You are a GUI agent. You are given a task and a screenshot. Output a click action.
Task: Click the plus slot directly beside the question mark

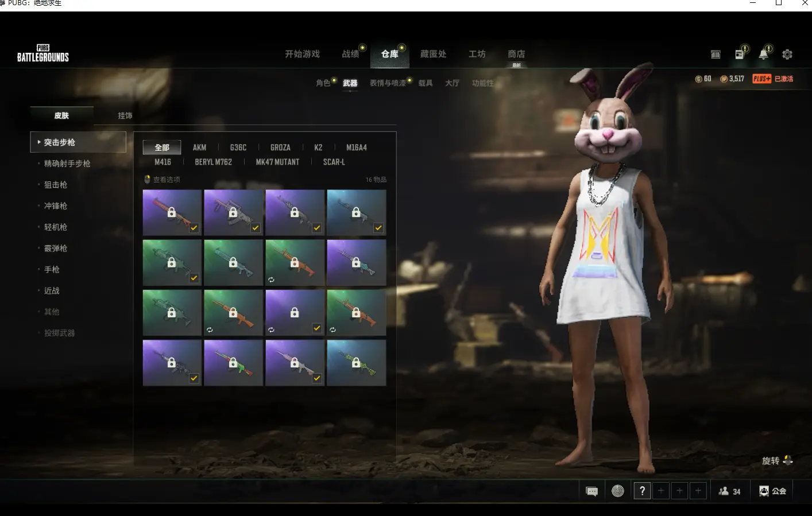pyautogui.click(x=661, y=491)
